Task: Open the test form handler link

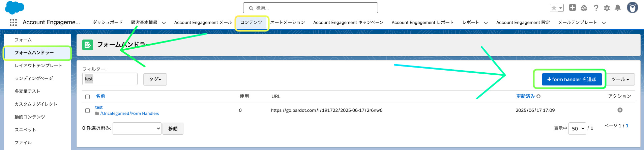Action: point(99,107)
